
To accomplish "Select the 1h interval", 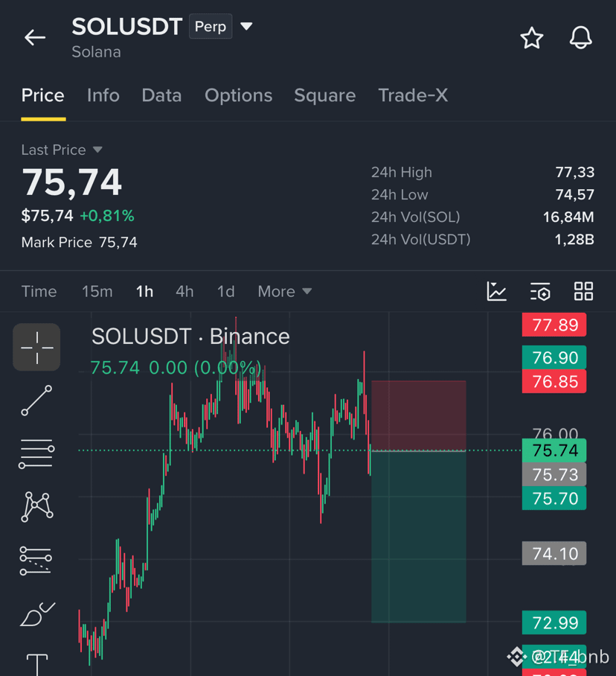I will pos(145,291).
